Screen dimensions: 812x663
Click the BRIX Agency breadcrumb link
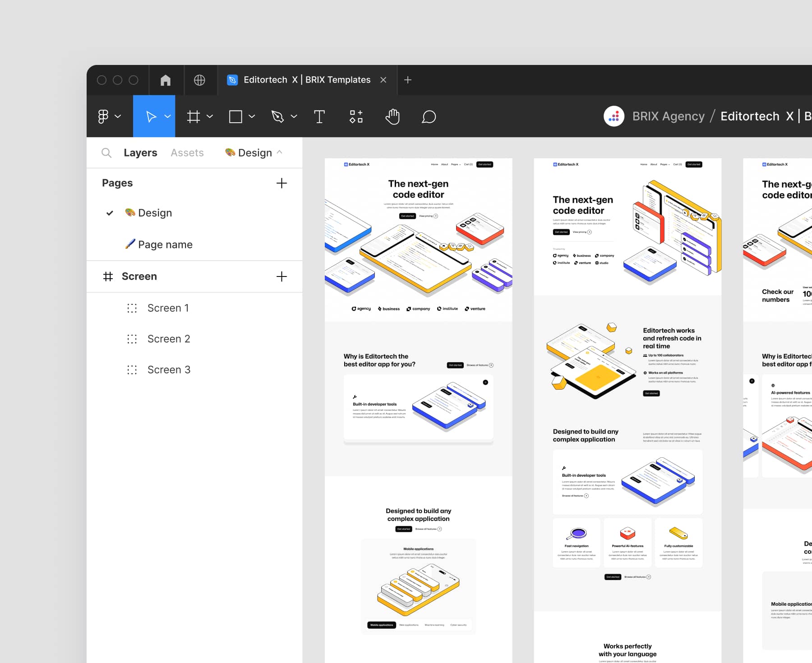pyautogui.click(x=668, y=116)
